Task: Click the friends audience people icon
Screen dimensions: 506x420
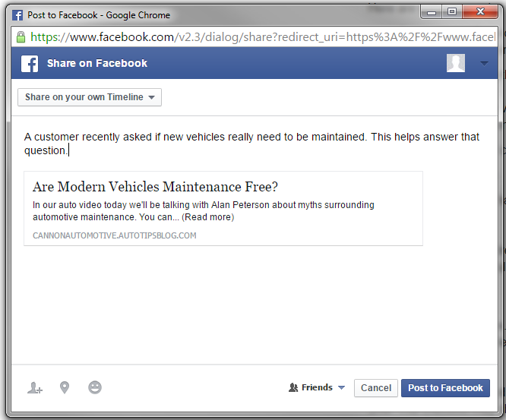Action: (293, 387)
